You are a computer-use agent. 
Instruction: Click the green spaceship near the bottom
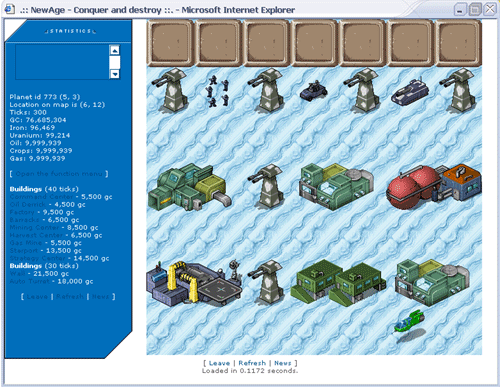point(409,321)
